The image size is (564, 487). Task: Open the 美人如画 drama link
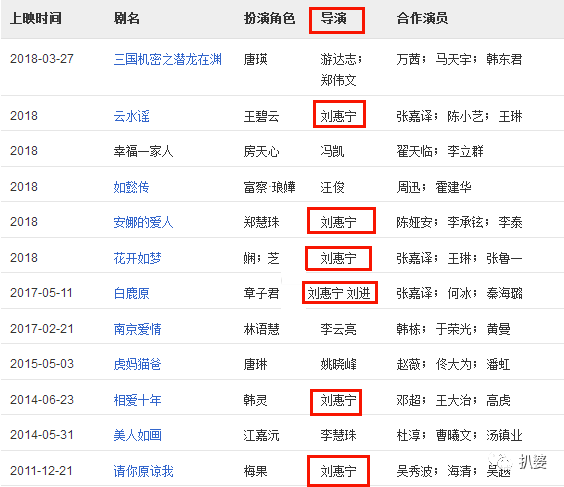137,435
